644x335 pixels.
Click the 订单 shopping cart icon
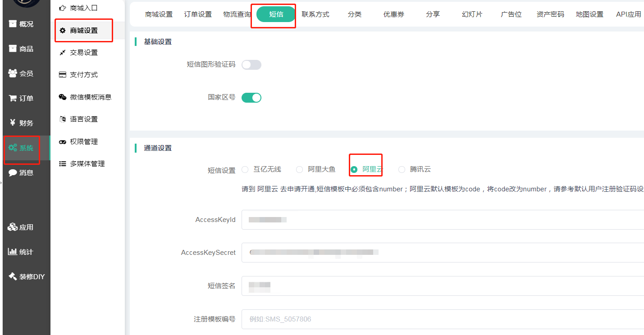(13, 98)
